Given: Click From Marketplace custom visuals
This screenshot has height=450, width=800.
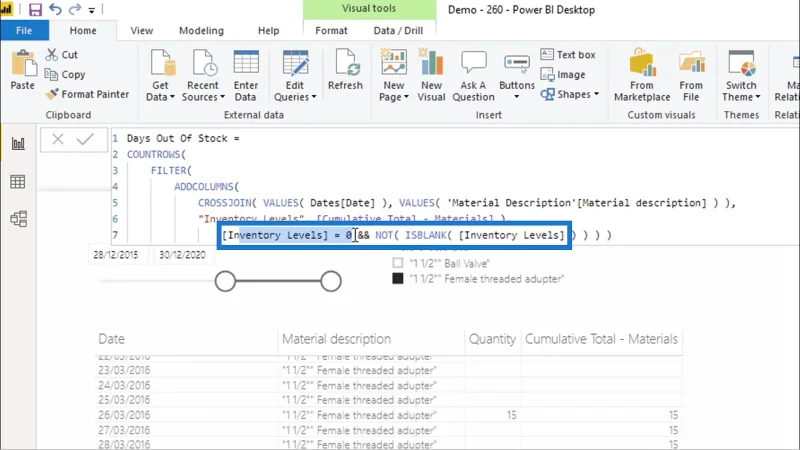Looking at the screenshot, I should tap(642, 75).
